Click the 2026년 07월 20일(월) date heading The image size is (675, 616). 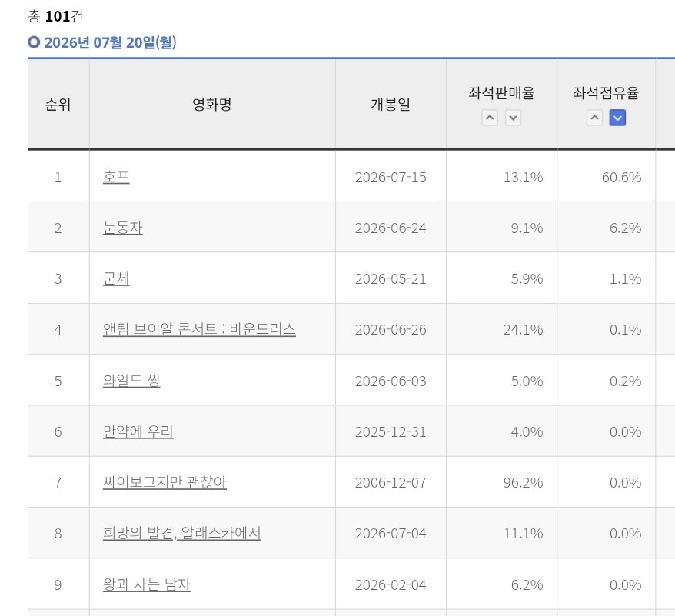pyautogui.click(x=110, y=42)
